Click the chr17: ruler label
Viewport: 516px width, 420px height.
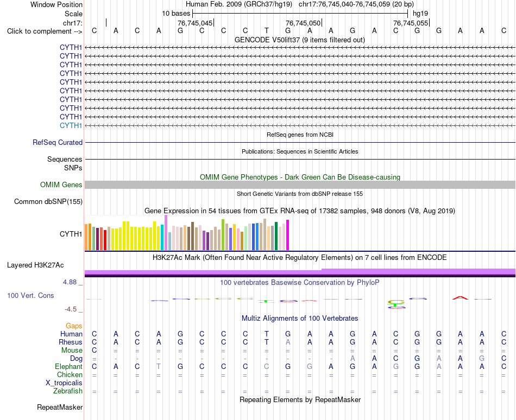point(73,23)
